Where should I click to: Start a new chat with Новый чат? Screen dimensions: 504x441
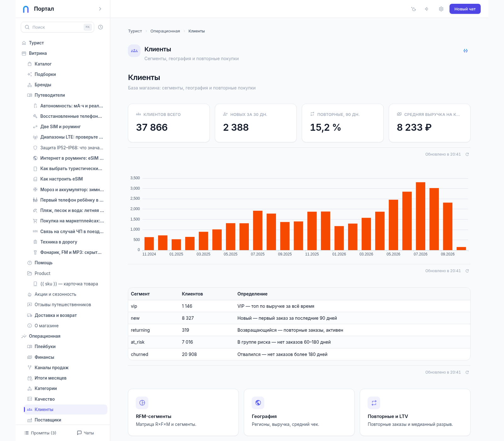[x=465, y=9]
